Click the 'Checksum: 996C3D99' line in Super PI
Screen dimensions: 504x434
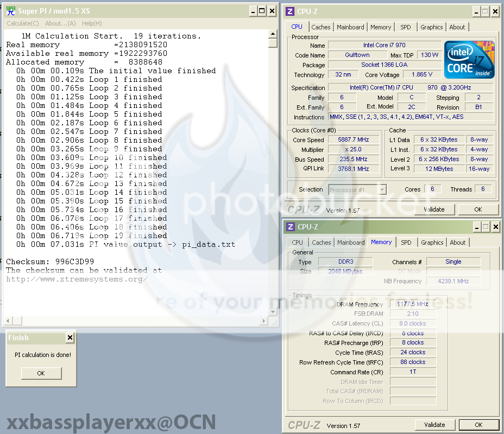click(50, 261)
